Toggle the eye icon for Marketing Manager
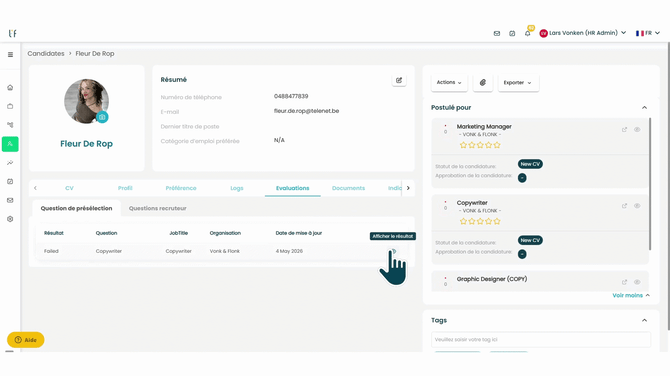 tap(637, 130)
